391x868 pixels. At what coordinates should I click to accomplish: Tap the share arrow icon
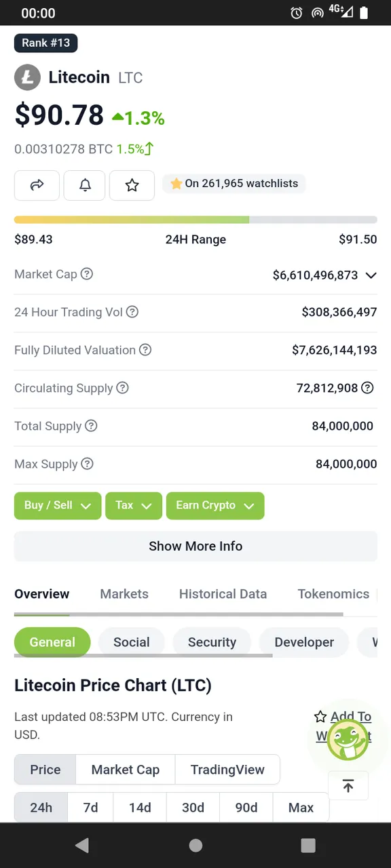(x=37, y=185)
